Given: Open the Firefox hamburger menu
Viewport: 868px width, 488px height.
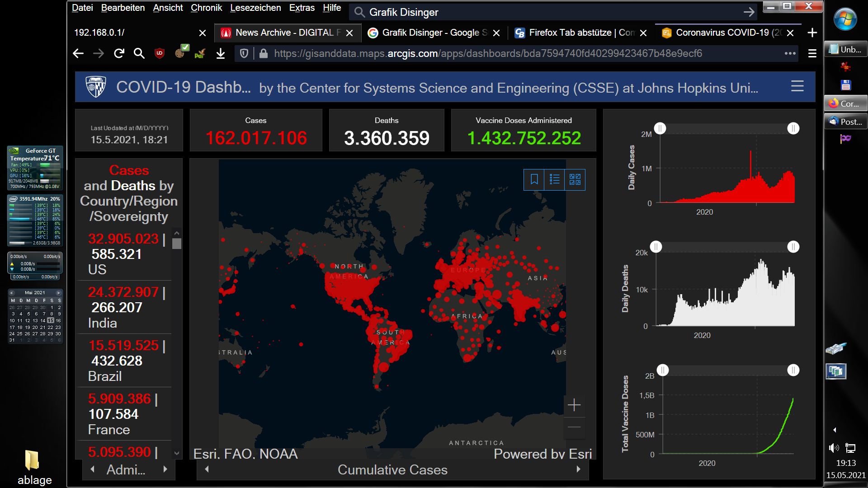Looking at the screenshot, I should pyautogui.click(x=812, y=54).
